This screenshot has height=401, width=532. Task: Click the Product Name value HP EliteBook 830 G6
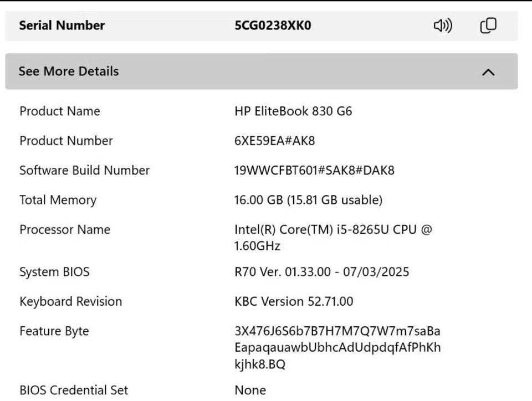click(293, 111)
